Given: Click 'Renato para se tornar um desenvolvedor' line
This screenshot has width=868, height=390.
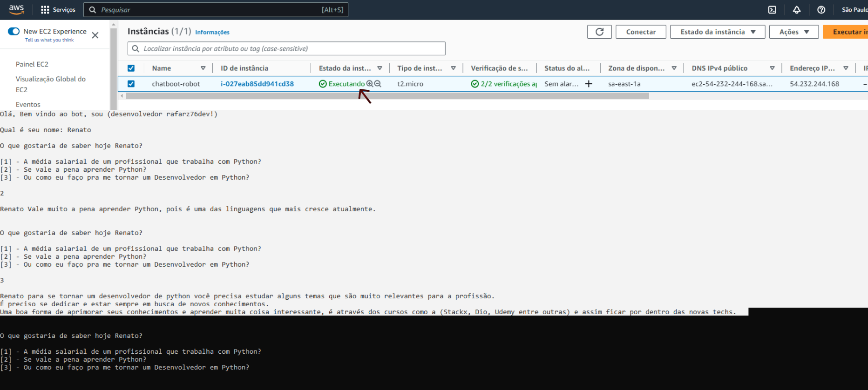Looking at the screenshot, I should (247, 296).
